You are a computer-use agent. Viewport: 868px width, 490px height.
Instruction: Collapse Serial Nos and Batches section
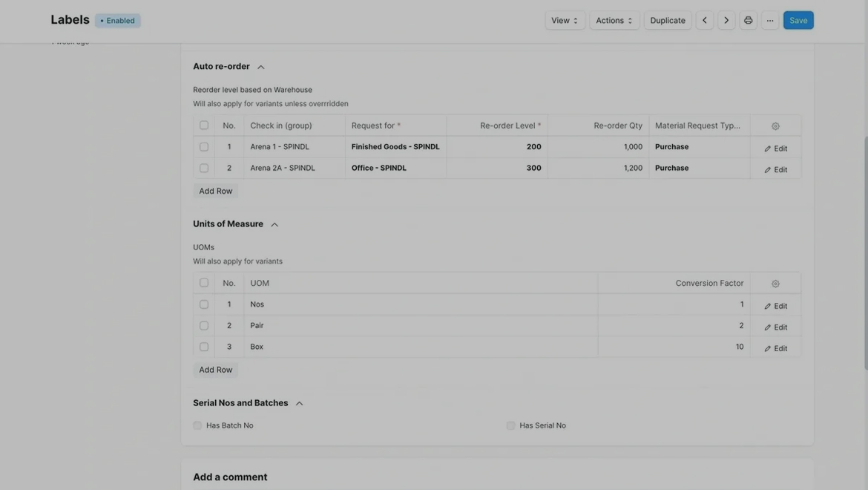pos(299,403)
